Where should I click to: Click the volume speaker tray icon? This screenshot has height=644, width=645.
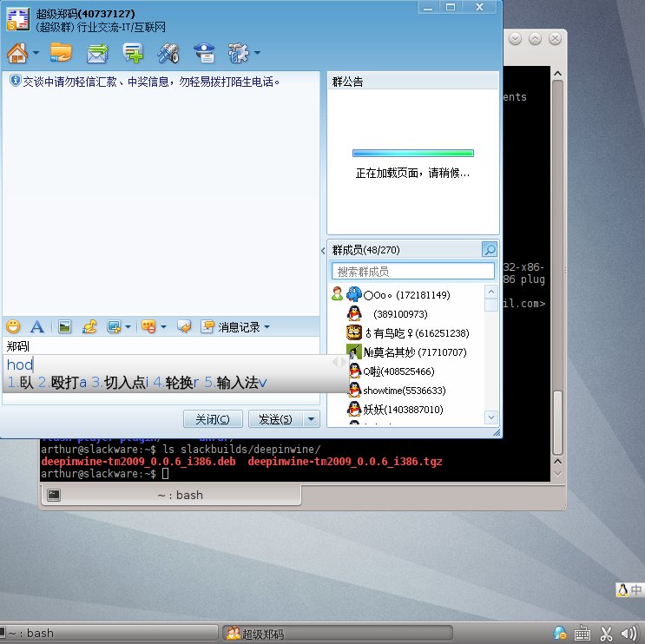point(629,634)
